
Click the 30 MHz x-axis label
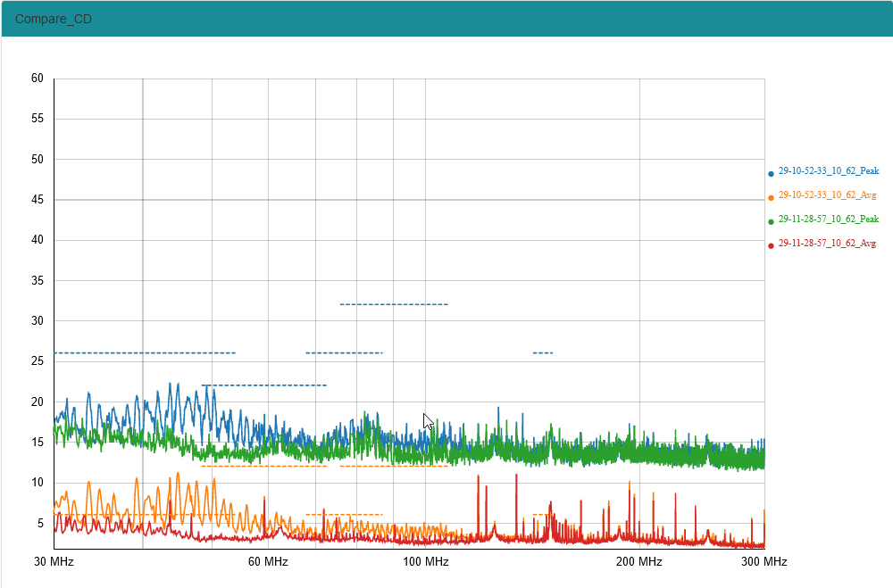[x=54, y=562]
